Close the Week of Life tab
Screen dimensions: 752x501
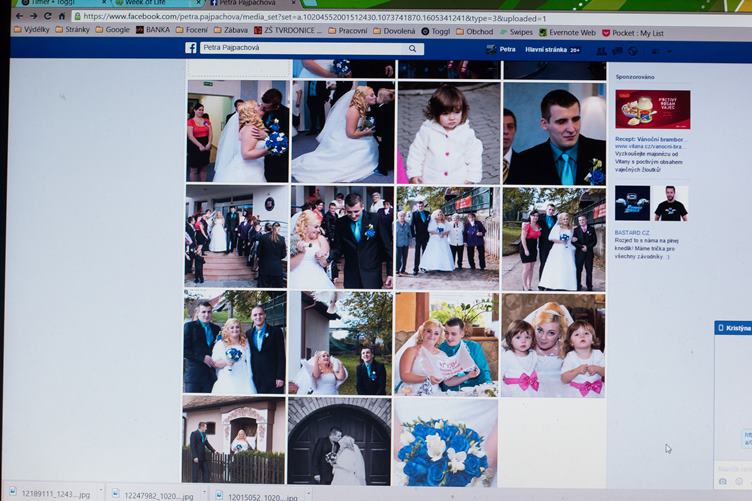199,2
